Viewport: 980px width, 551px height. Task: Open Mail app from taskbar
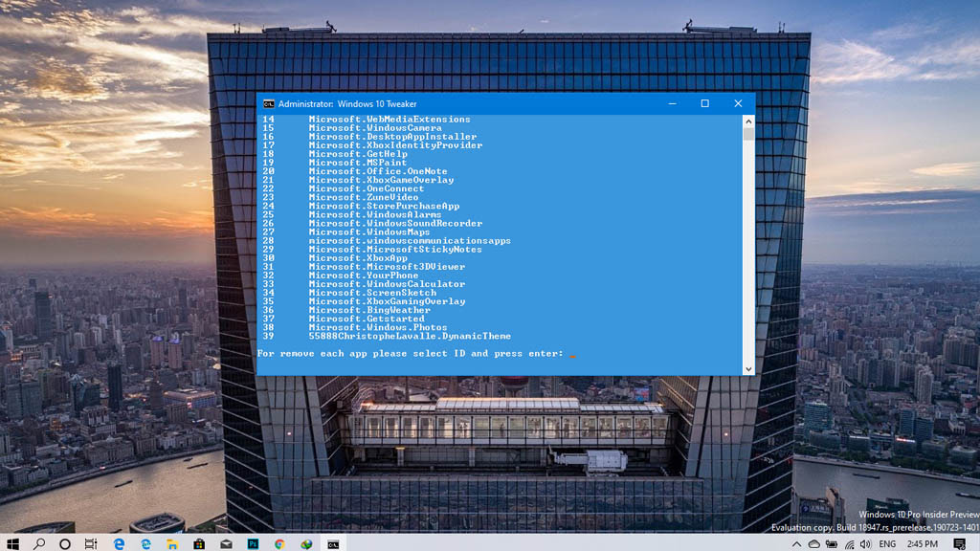tap(226, 544)
